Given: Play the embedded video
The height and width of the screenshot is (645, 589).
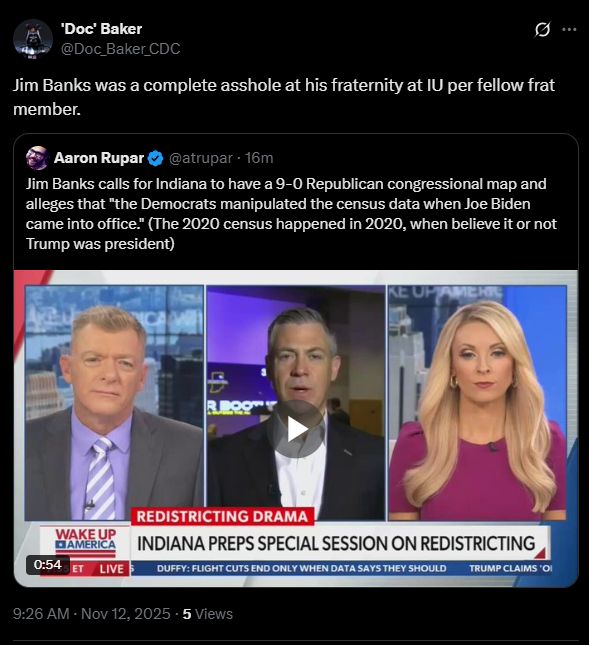Looking at the screenshot, I should pos(296,429).
